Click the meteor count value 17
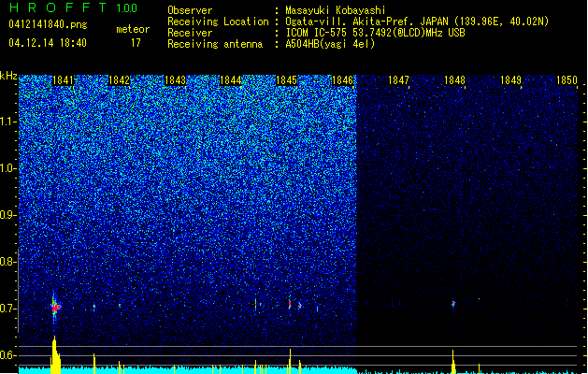The width and height of the screenshot is (588, 374). coord(136,43)
